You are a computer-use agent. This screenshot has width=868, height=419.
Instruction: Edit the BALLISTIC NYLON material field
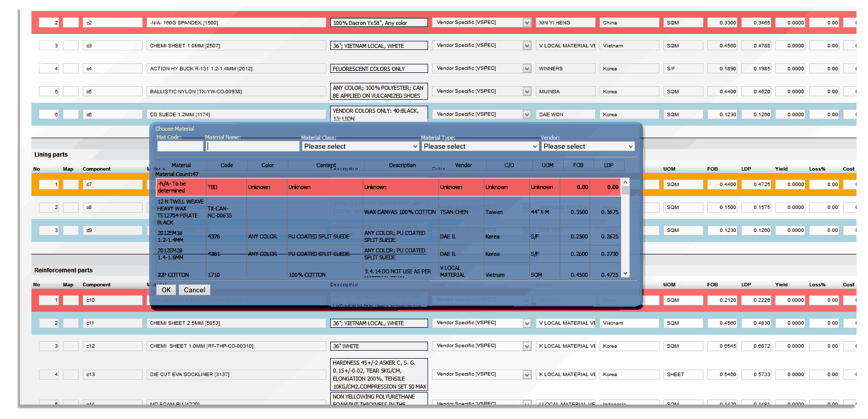tap(236, 91)
